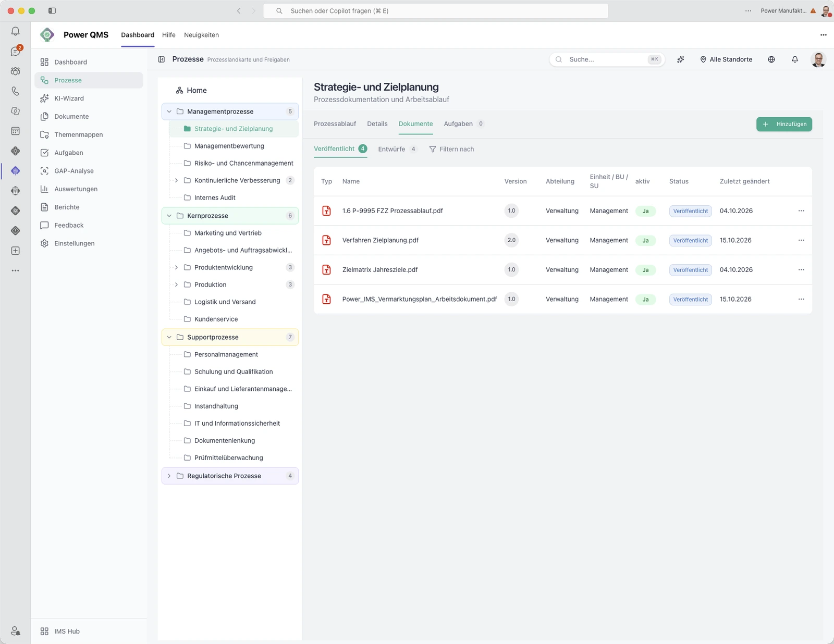Image resolution: width=834 pixels, height=644 pixels.
Task: Open notifications bell in Prozesse header
Action: [795, 59]
